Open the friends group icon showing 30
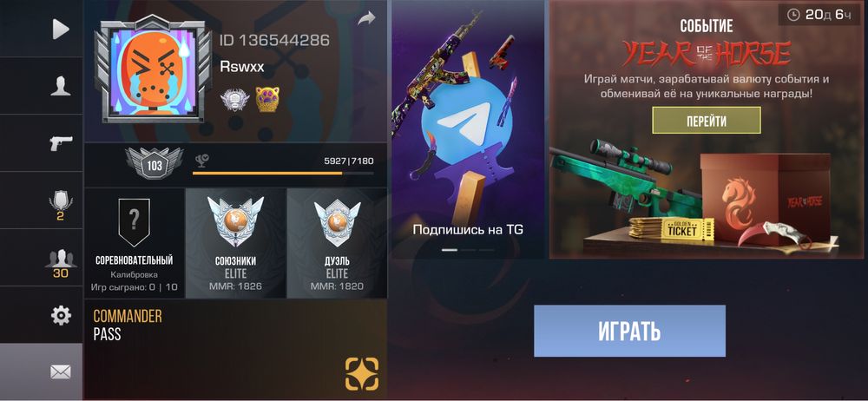 coord(61,263)
